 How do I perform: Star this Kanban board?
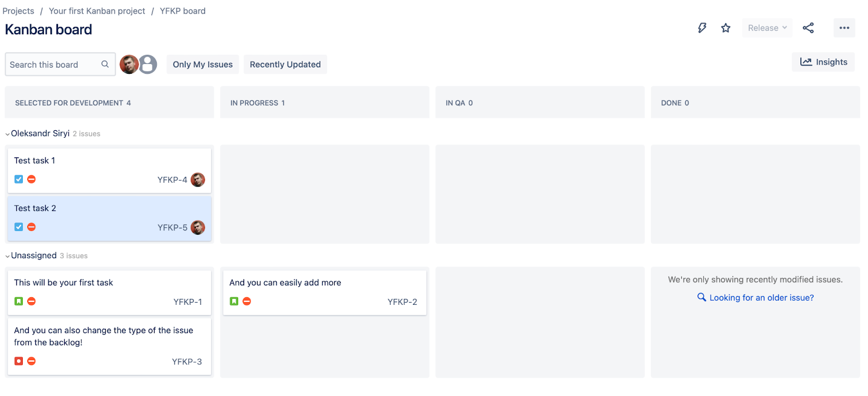(726, 28)
